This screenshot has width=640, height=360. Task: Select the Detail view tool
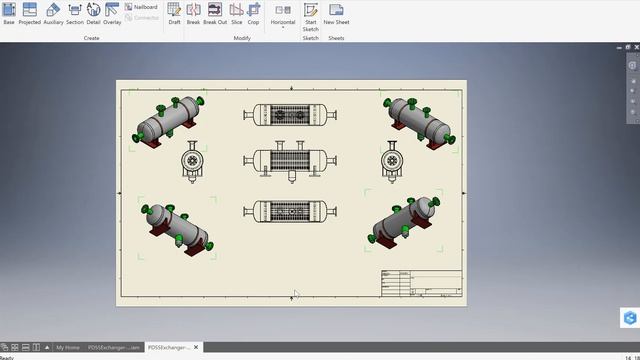pyautogui.click(x=93, y=13)
